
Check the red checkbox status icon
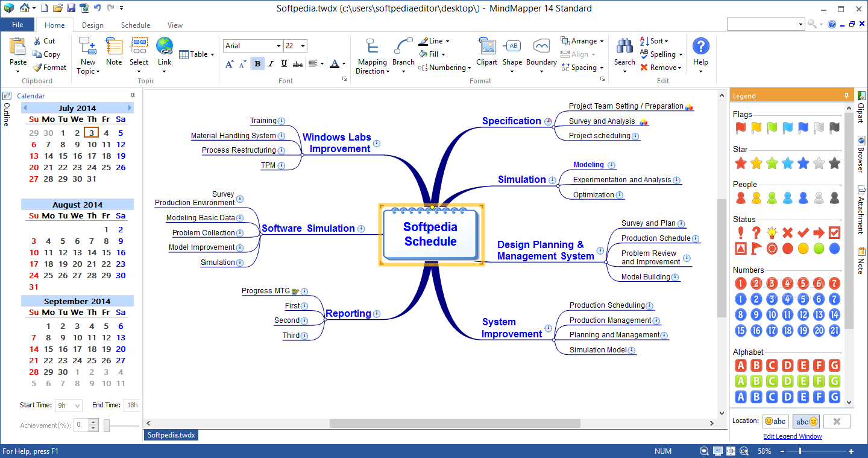(x=834, y=233)
